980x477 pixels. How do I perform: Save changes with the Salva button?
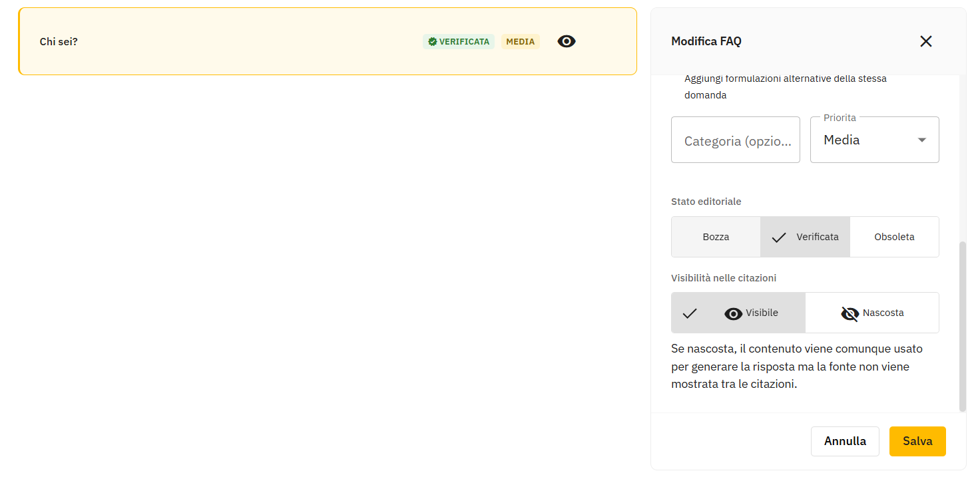(917, 441)
